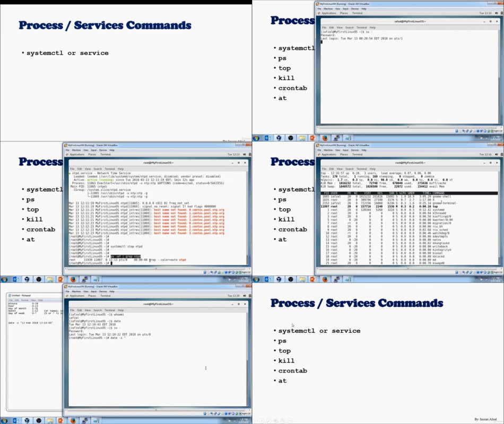Open Machine menu in the VirtualBox window with the Tue 12:10 clock
This screenshot has height=424, width=504.
tap(328, 8)
